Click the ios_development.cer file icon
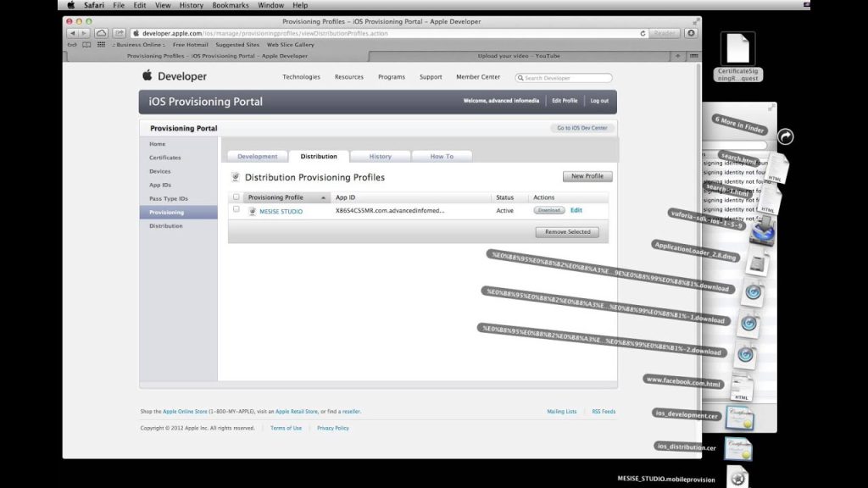This screenshot has width=868, height=488. click(x=740, y=419)
